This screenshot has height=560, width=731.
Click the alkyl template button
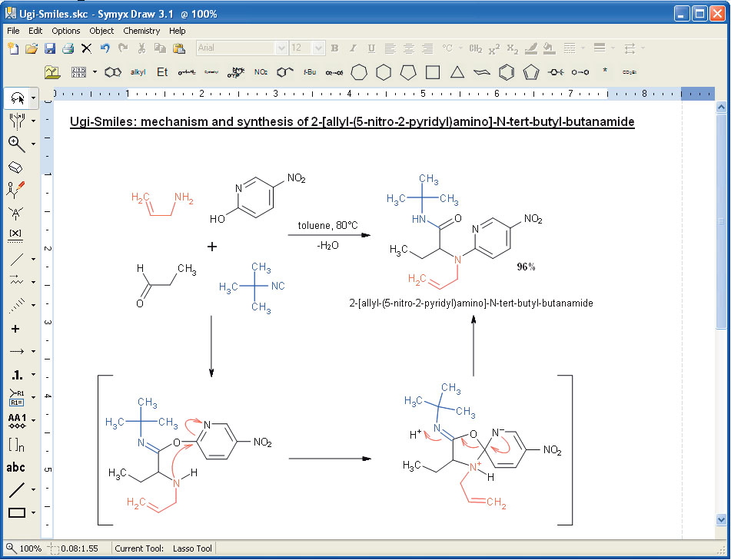click(138, 72)
